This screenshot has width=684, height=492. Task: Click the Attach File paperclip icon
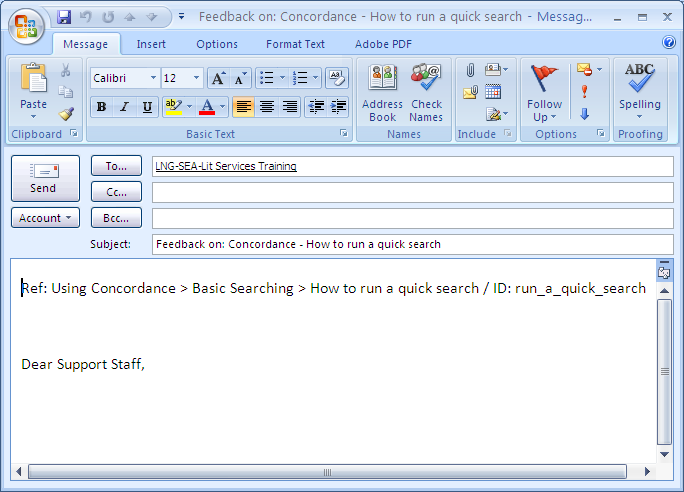tap(470, 70)
